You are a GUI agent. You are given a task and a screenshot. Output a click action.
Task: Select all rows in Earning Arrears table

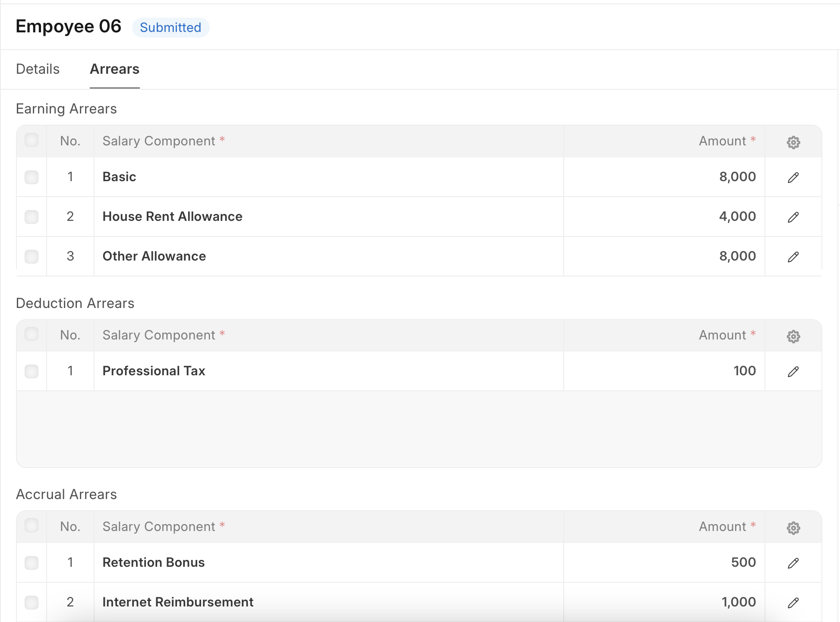click(32, 140)
